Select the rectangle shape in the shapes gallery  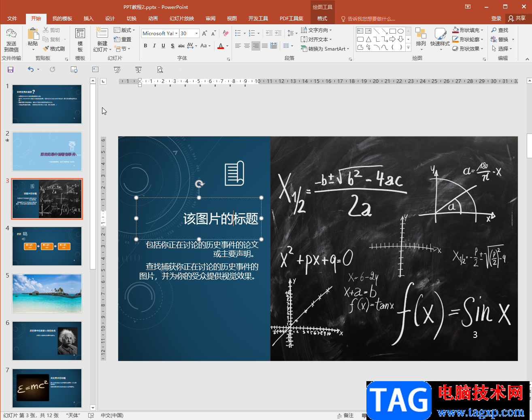[x=392, y=31]
